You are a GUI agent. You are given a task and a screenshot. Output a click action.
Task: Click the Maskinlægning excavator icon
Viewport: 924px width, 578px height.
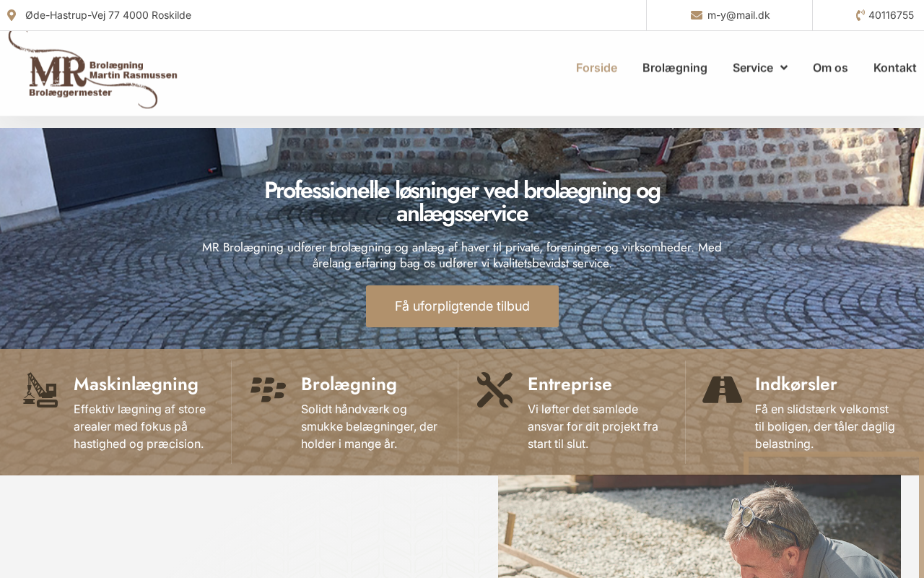[x=40, y=390]
